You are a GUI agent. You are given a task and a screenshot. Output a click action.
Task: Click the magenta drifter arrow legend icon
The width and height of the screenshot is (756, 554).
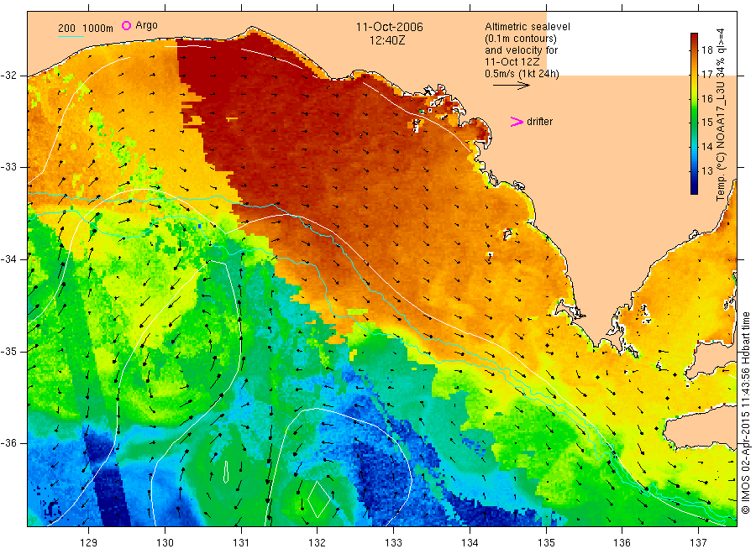517,122
